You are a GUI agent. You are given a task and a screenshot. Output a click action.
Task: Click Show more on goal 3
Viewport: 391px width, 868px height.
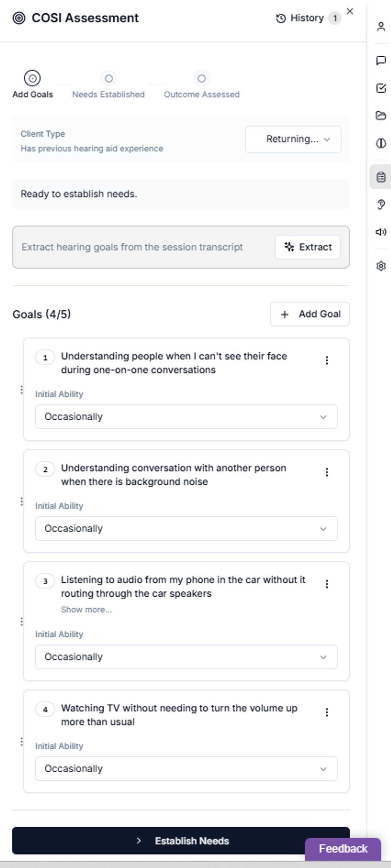[86, 610]
